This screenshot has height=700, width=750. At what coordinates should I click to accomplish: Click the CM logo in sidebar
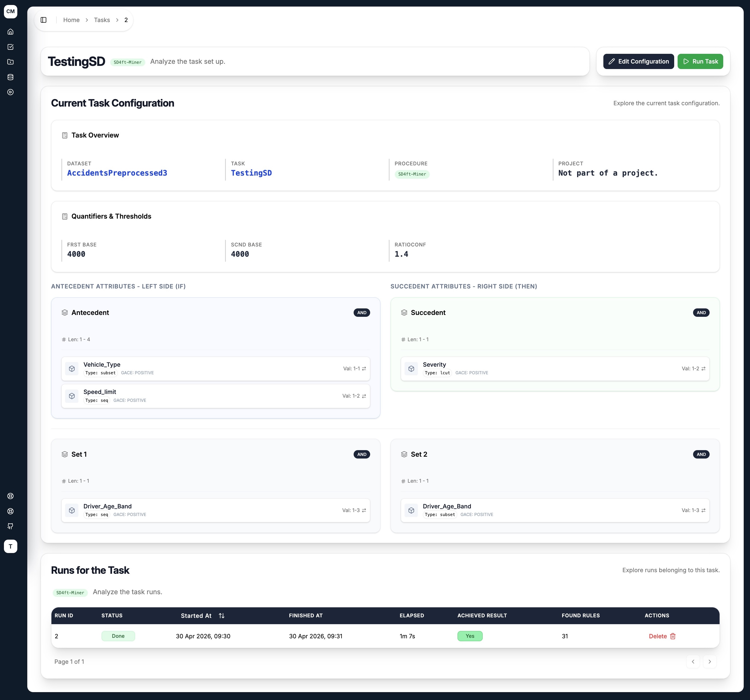(10, 11)
